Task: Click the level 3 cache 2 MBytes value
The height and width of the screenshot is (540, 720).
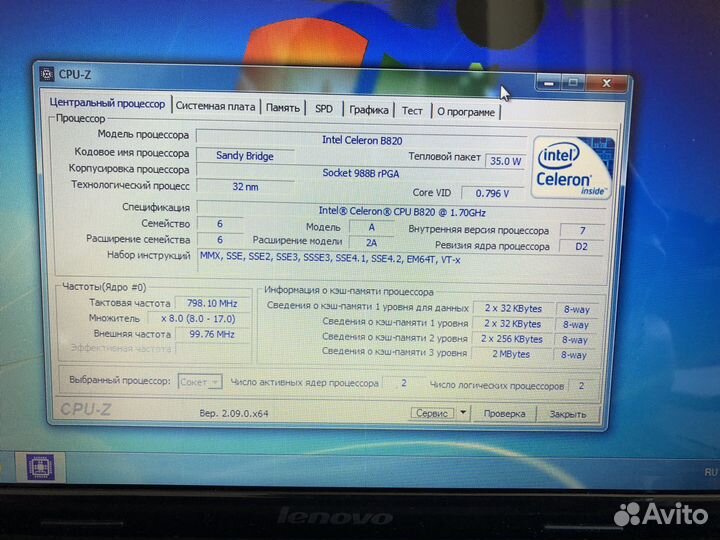Action: (x=511, y=354)
